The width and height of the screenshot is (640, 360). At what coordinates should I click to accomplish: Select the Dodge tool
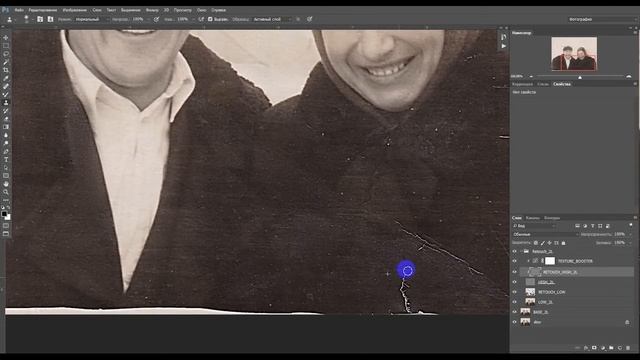point(6,143)
